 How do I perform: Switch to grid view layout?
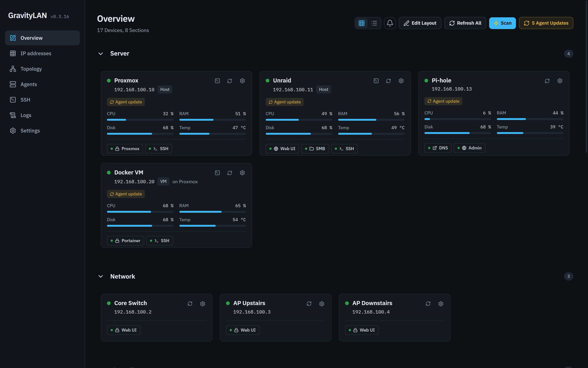pos(362,23)
